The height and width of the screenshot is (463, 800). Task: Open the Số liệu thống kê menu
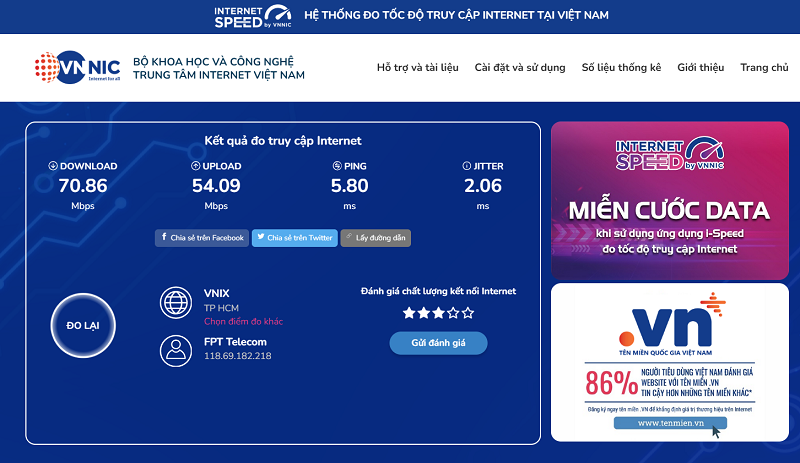(621, 67)
